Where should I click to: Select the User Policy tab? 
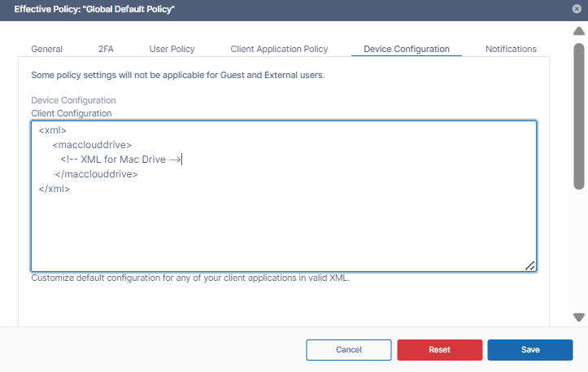click(172, 49)
